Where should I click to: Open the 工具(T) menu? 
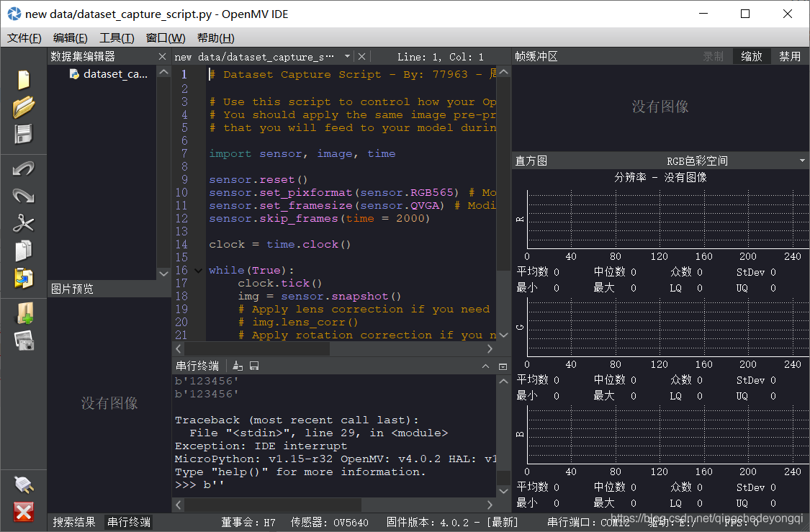(x=117, y=37)
